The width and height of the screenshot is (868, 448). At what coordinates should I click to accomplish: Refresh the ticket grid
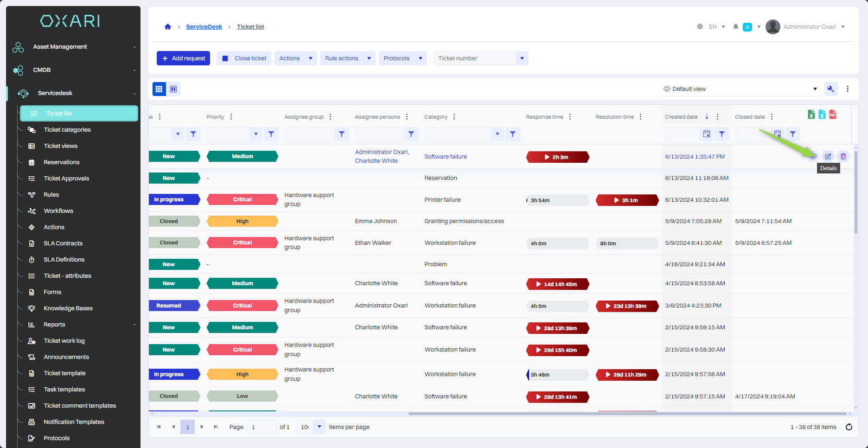[849, 427]
